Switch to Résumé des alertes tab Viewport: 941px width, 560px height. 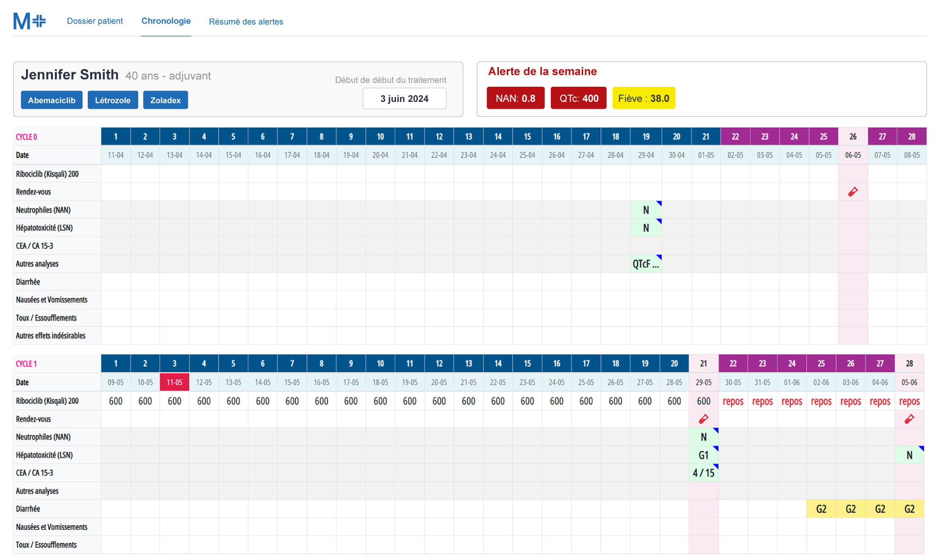[246, 22]
